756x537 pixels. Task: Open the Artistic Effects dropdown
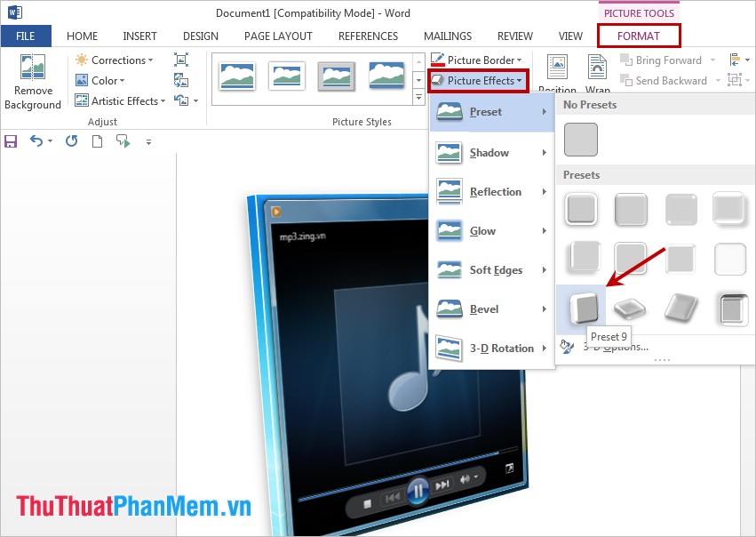(120, 100)
